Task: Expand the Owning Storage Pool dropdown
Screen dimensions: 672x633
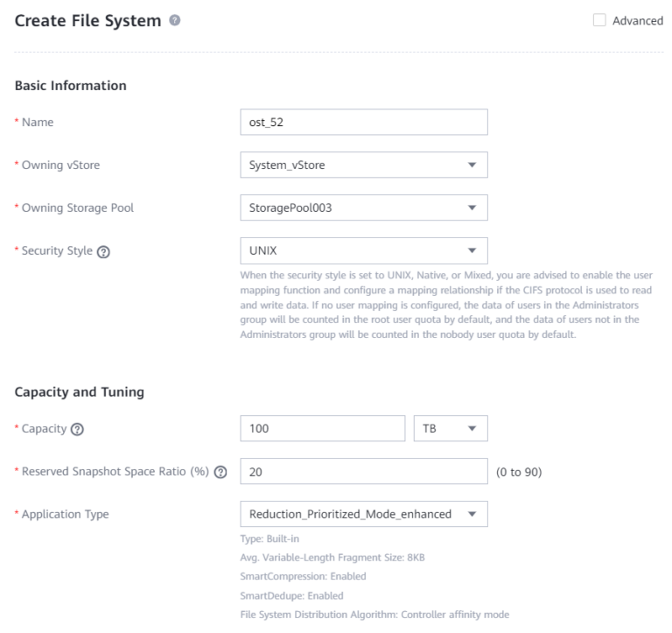Action: [363, 207]
